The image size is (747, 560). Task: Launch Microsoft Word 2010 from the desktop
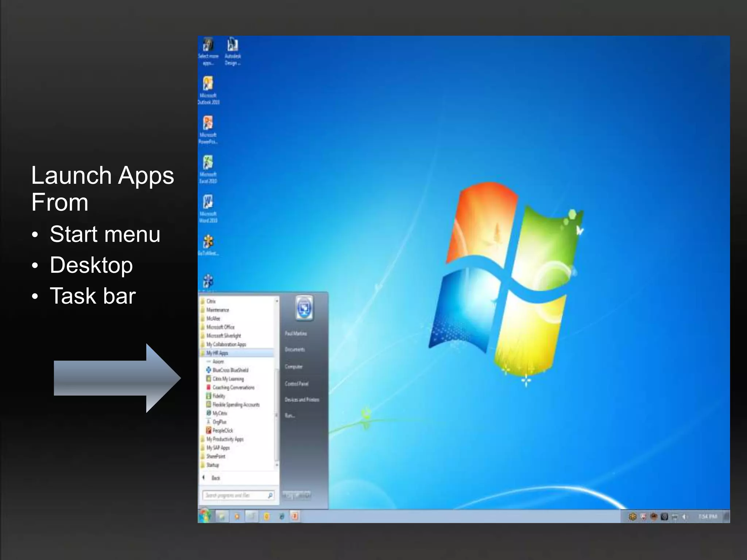[208, 209]
